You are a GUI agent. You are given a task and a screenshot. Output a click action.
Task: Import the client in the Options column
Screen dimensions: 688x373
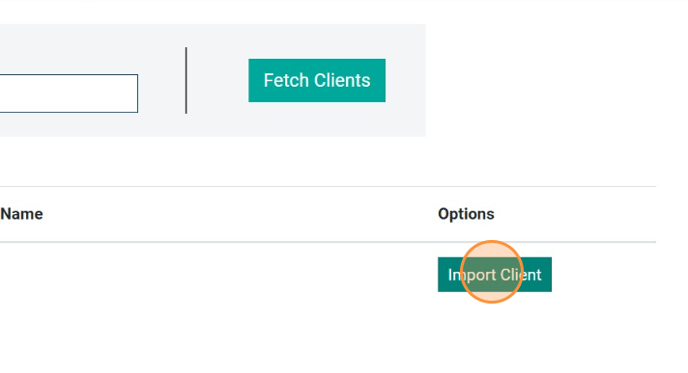pyautogui.click(x=494, y=274)
